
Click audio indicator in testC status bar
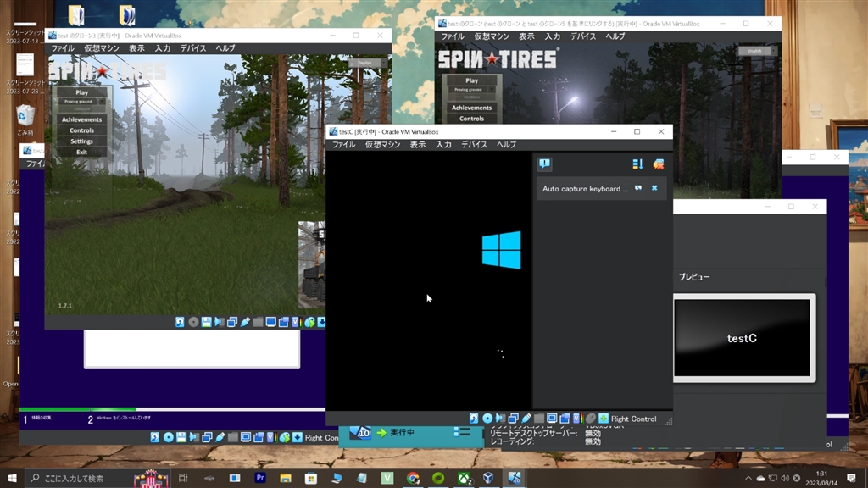[x=500, y=419]
